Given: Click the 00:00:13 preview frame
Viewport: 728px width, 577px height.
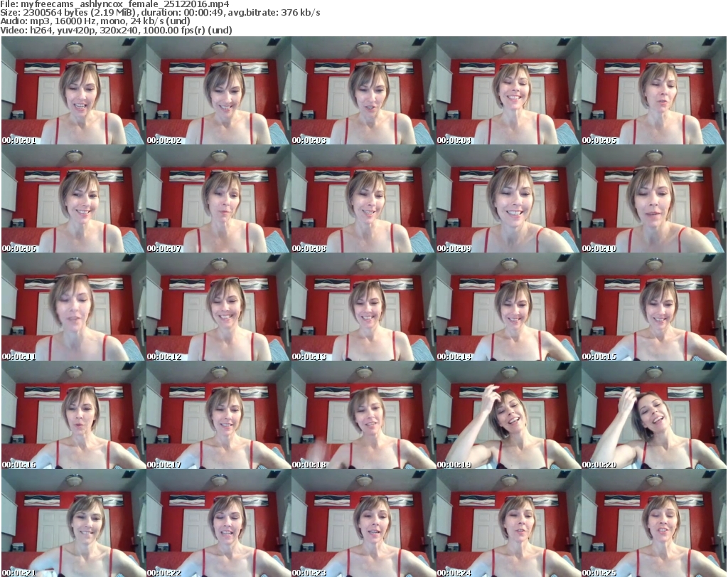Looking at the screenshot, I should (363, 307).
